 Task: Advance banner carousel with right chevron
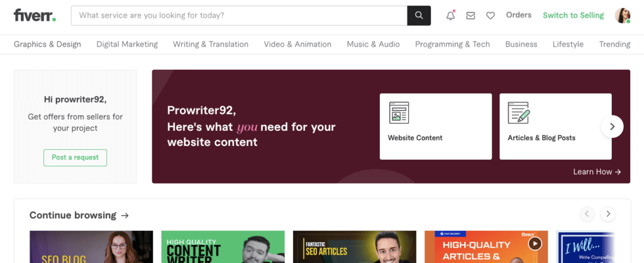click(612, 126)
